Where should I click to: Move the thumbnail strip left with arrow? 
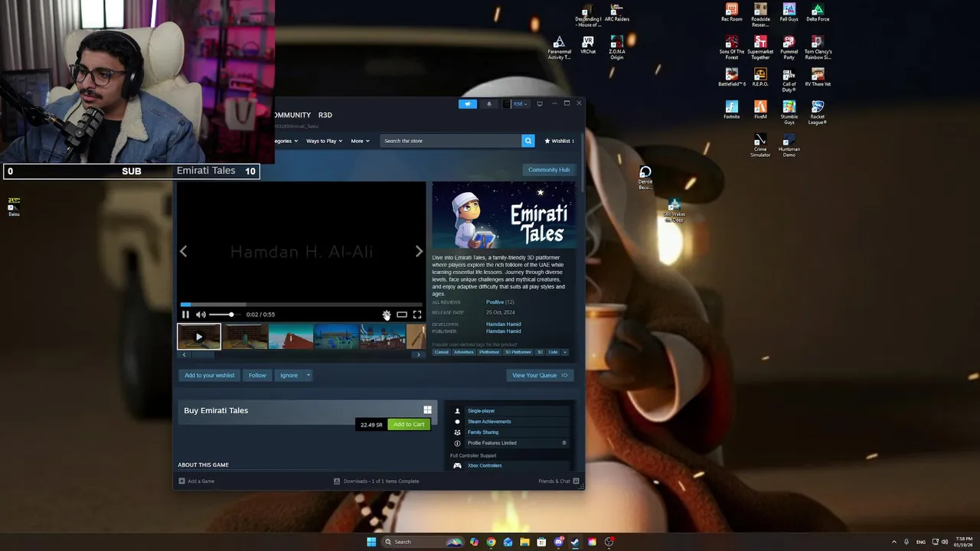[184, 354]
